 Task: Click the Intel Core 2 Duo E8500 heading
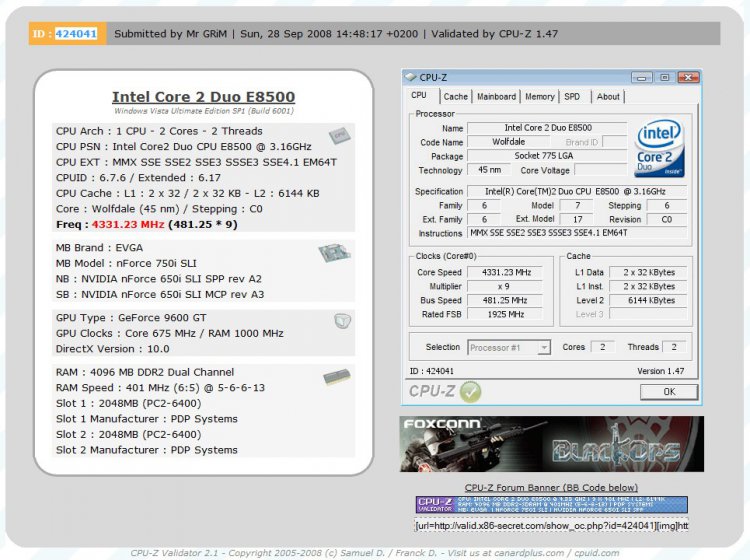point(203,97)
